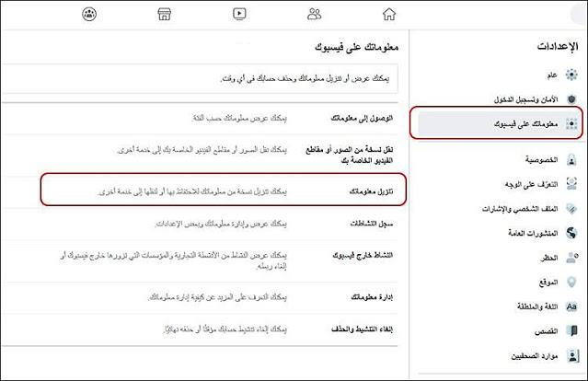Open the Friends icon in top bar
The height and width of the screenshot is (381, 588).
(x=316, y=14)
